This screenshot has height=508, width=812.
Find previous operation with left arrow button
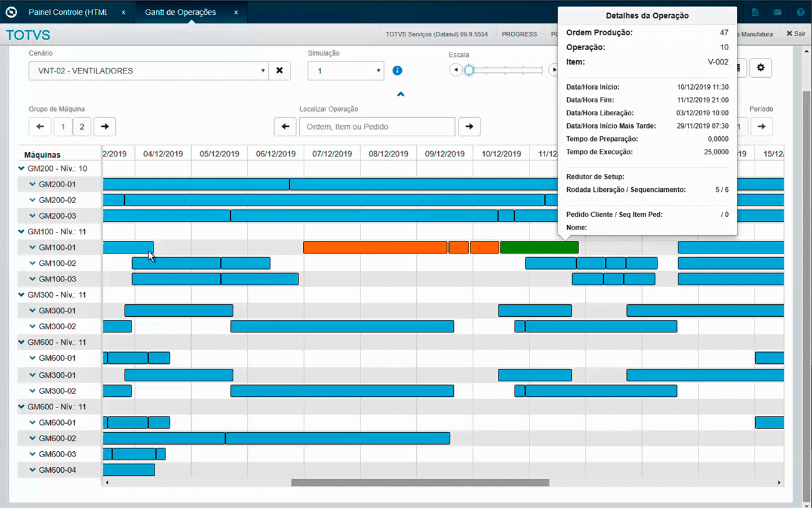tap(285, 127)
